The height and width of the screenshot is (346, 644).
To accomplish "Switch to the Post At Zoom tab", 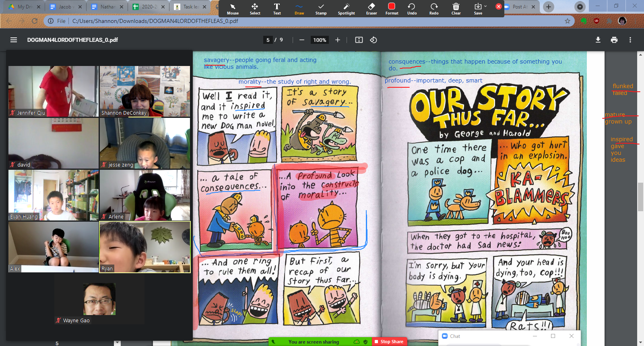I will tap(520, 7).
